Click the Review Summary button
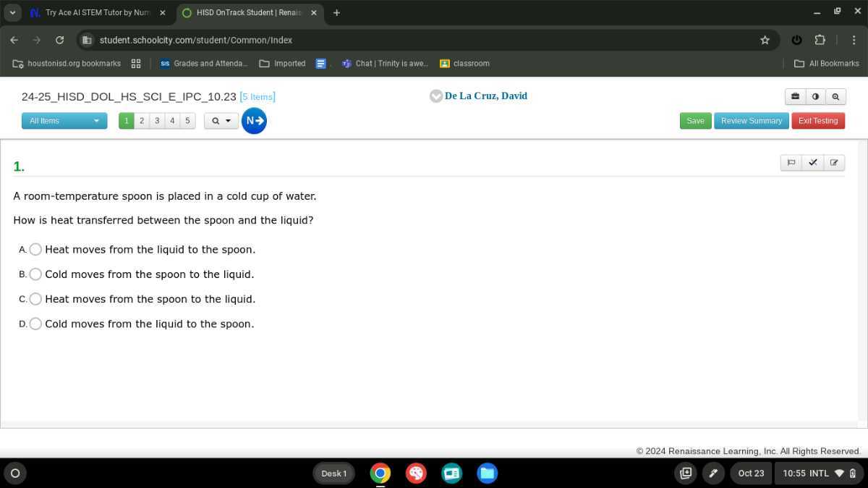Viewport: 868px width, 488px height. pos(751,120)
